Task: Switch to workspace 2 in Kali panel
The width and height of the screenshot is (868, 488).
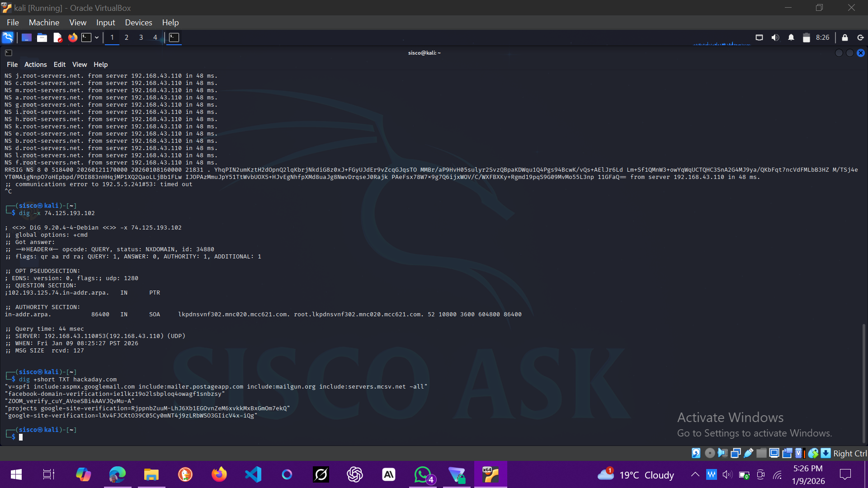Action: (x=127, y=38)
